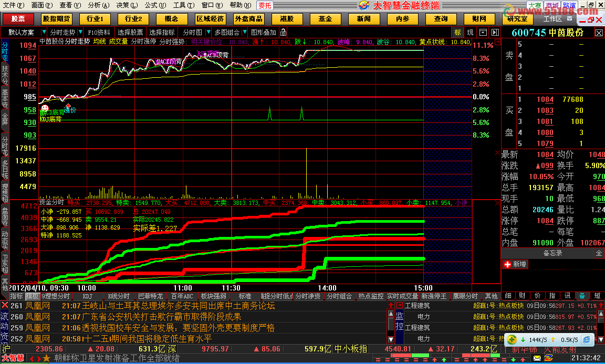Image resolution: width=605 pixels, height=364 pixels.
Task: Switch to the 热点监控 tab
Action: pos(371,296)
